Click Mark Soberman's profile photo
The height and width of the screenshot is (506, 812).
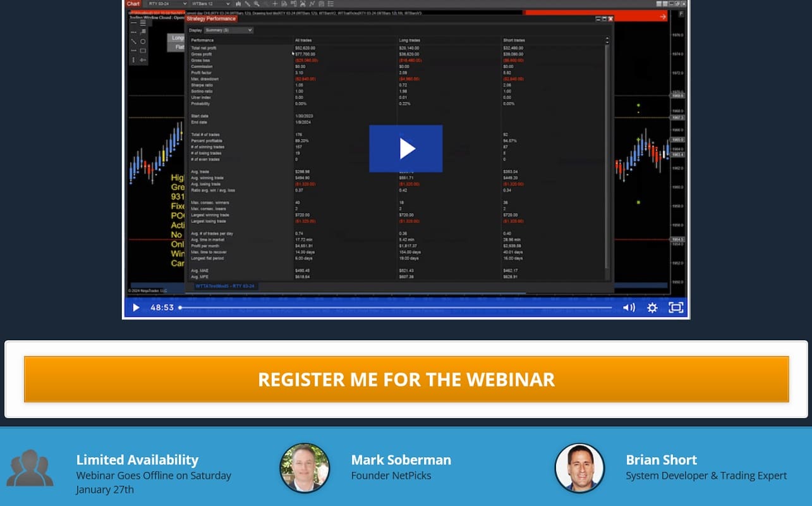[x=304, y=468]
